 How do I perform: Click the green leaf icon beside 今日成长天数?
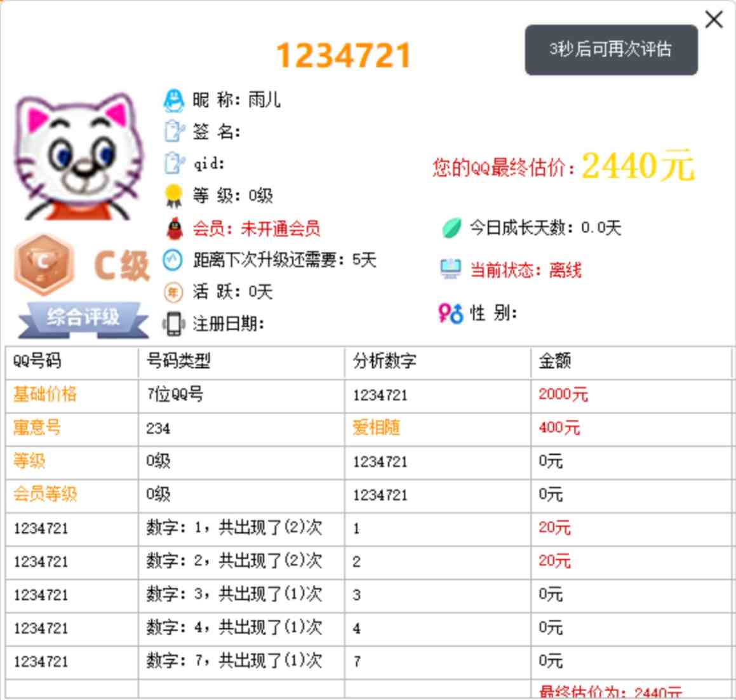point(452,228)
